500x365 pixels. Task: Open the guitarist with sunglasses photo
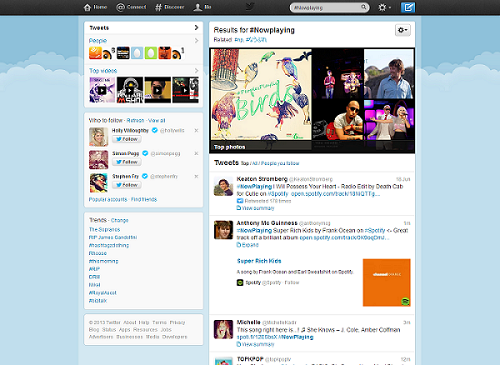point(338,120)
